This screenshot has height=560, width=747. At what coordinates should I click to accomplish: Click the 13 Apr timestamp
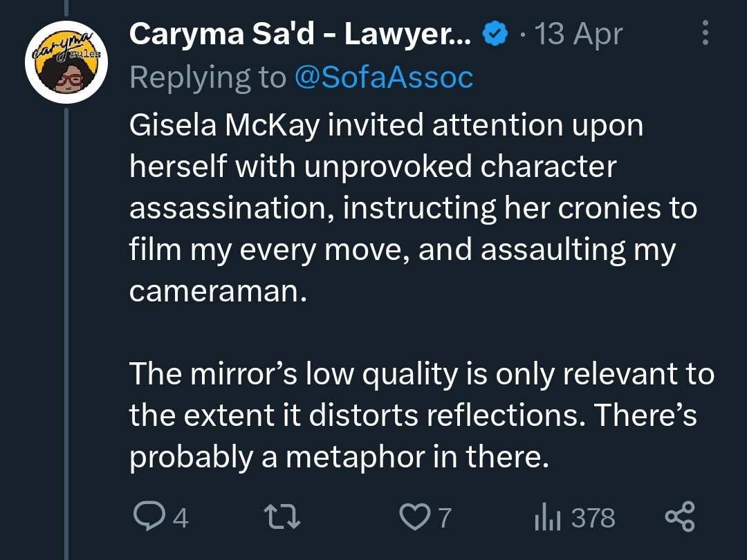(579, 35)
